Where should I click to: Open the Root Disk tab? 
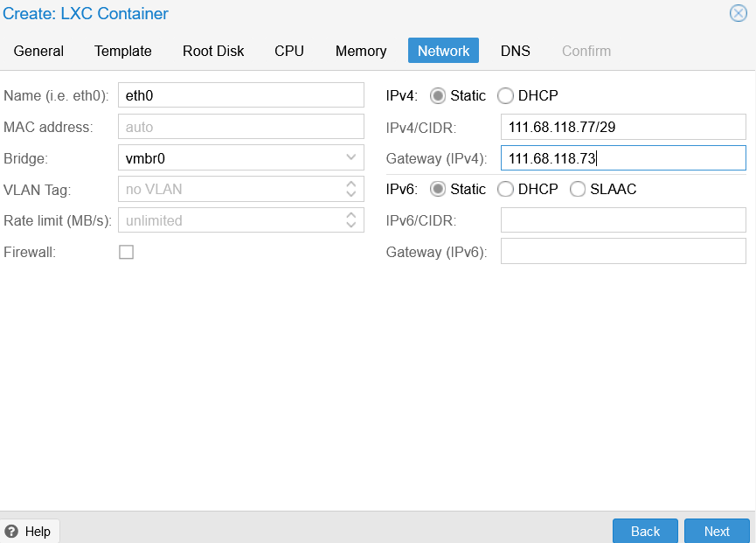point(213,51)
